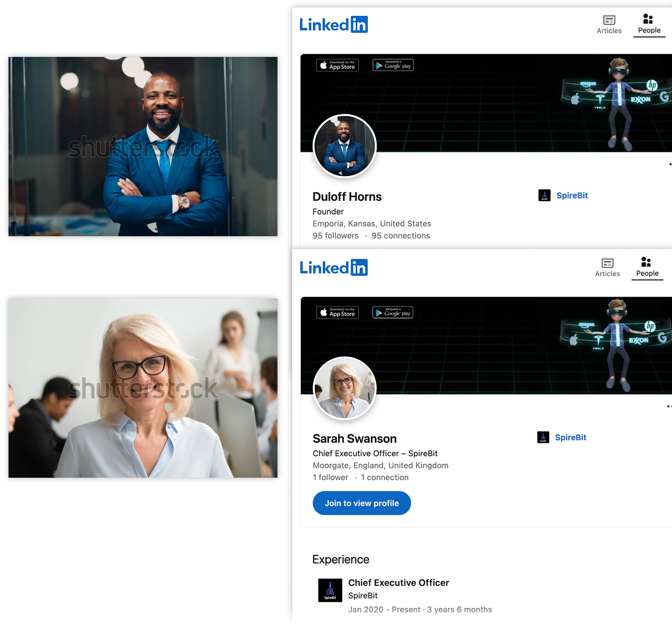Open Chief Executive Officer title under Experience
The height and width of the screenshot is (627, 672).
(399, 583)
